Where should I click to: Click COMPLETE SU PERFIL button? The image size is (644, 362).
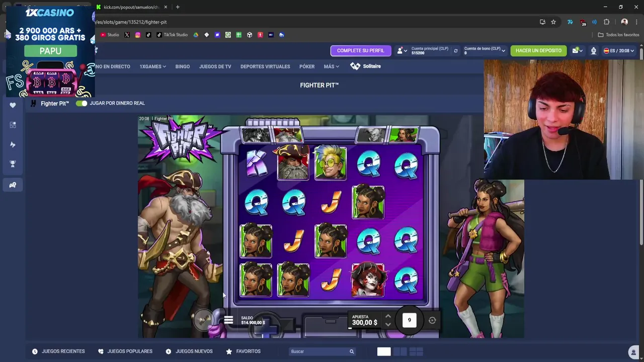(360, 51)
